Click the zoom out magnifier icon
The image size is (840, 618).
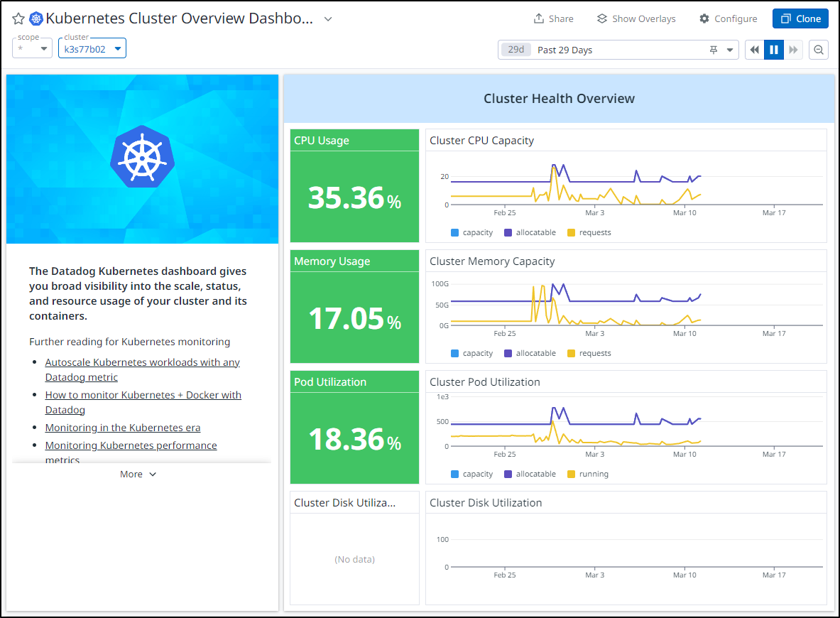coord(819,50)
